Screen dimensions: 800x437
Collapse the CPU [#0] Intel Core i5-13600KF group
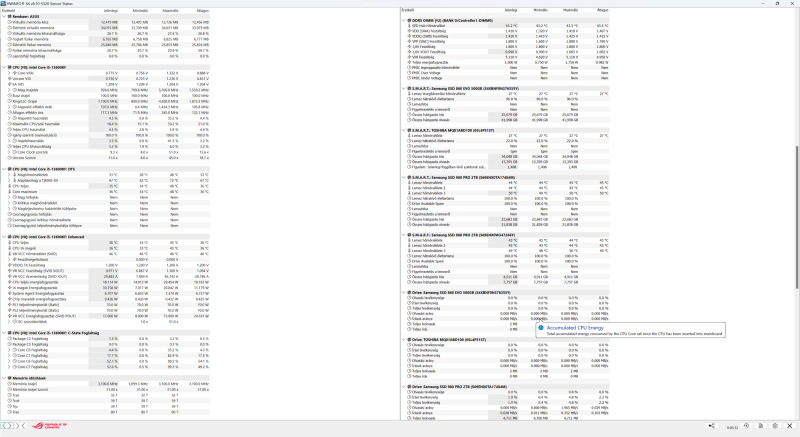click(4, 67)
